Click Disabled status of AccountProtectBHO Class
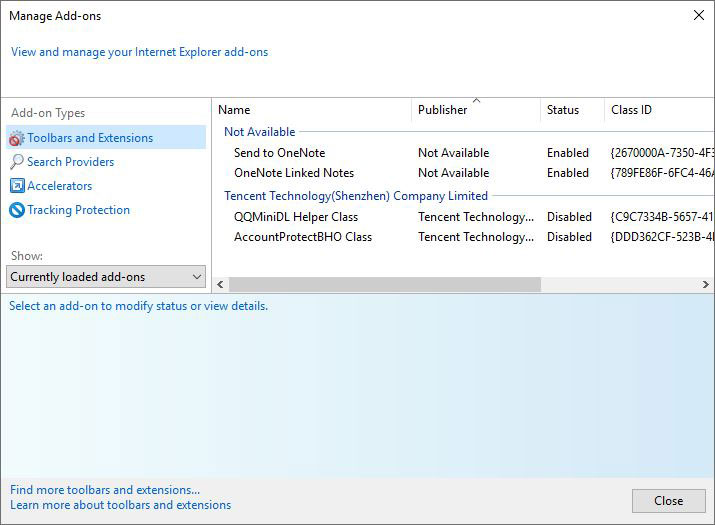 (570, 237)
